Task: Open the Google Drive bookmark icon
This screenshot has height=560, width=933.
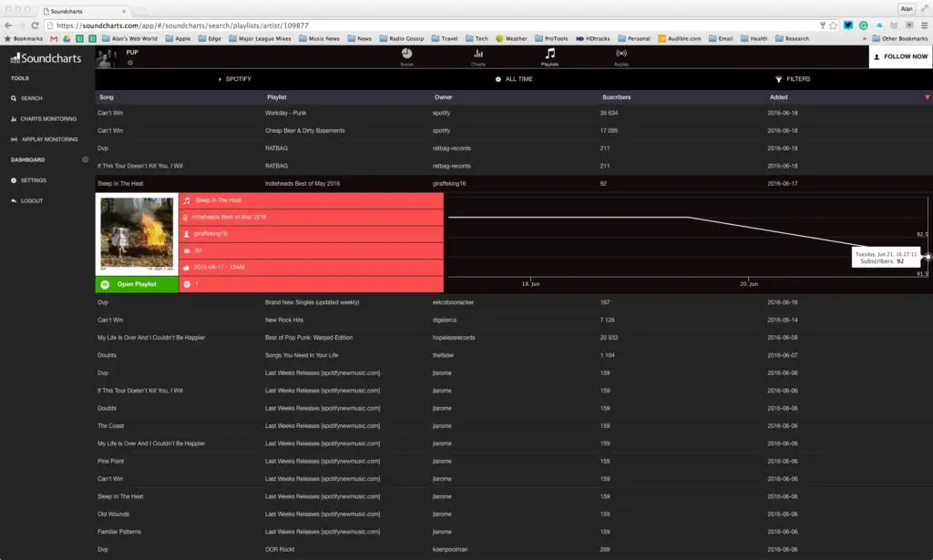Action: 67,38
